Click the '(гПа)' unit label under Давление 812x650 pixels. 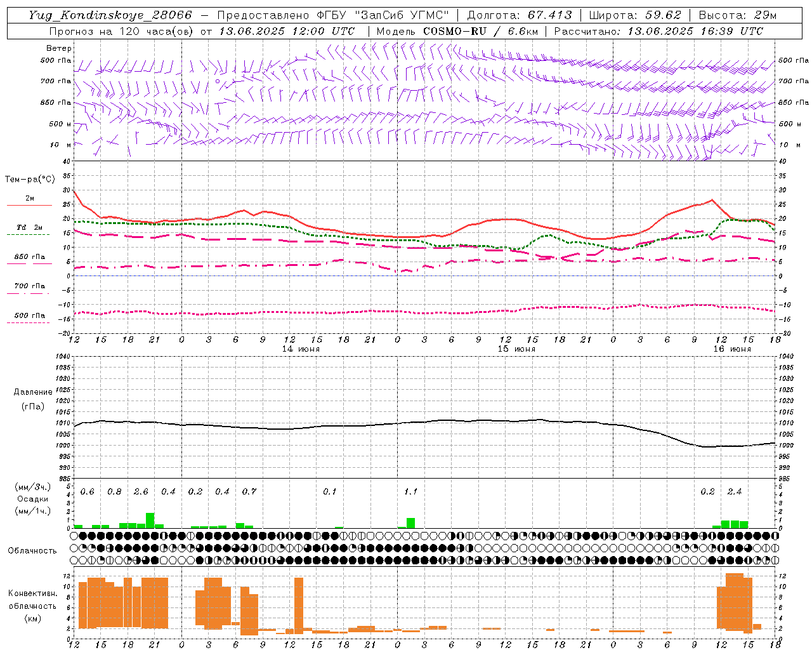click(33, 406)
